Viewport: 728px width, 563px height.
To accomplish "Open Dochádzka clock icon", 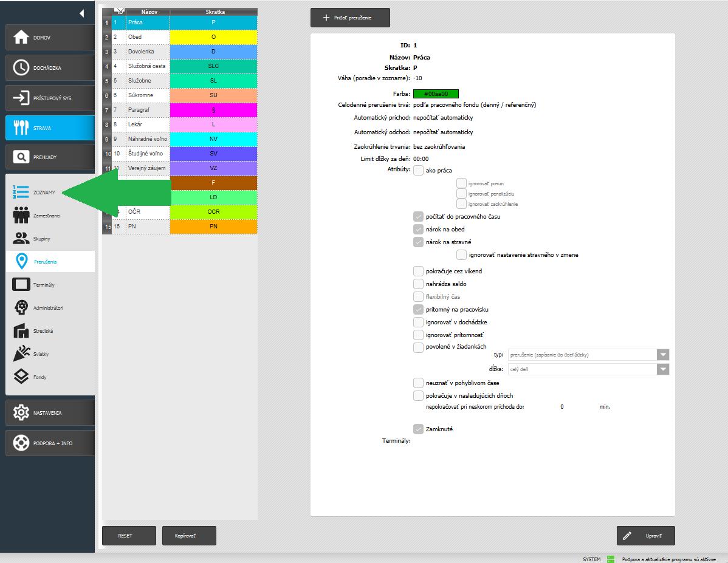I will (21, 68).
